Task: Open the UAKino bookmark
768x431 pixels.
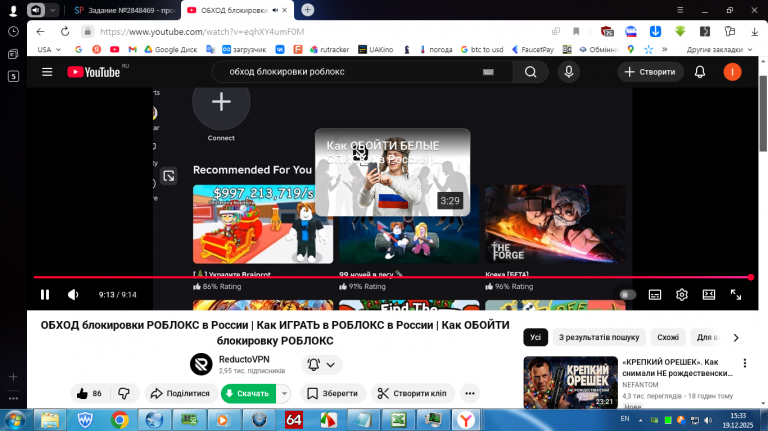Action: (x=376, y=49)
